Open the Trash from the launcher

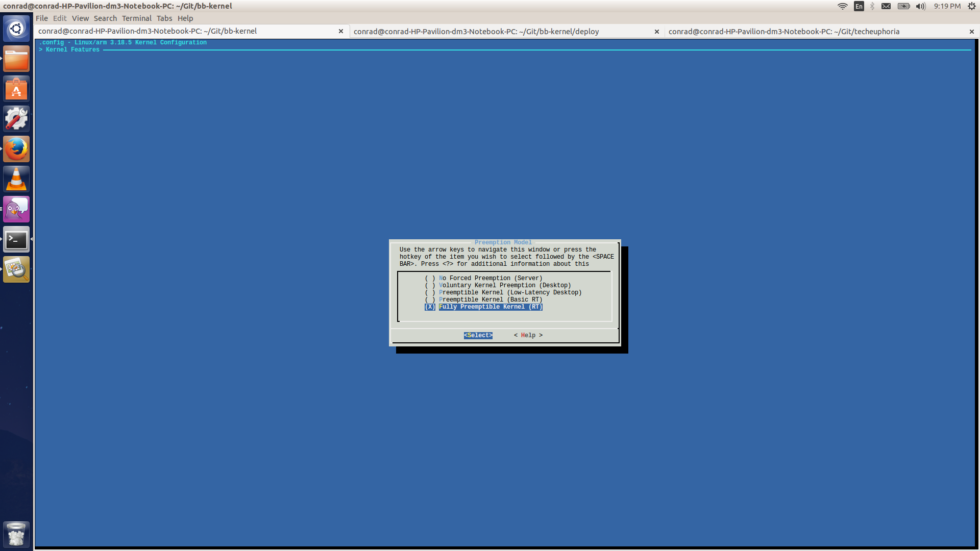click(16, 534)
